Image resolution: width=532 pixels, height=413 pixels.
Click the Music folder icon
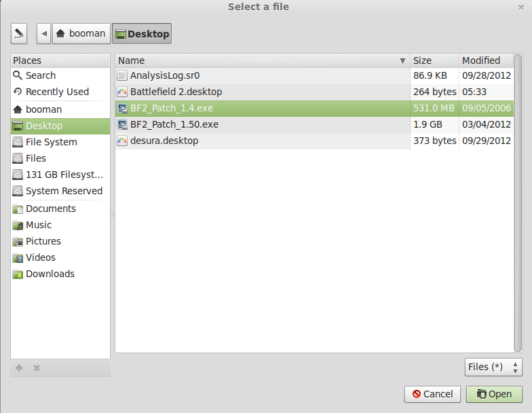pyautogui.click(x=18, y=226)
